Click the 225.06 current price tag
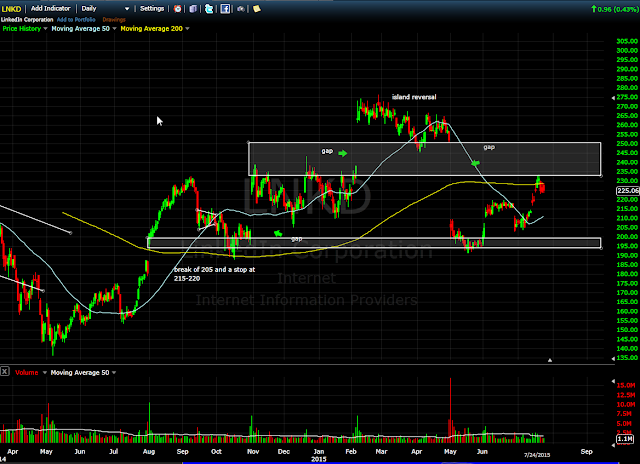 pyautogui.click(x=628, y=191)
